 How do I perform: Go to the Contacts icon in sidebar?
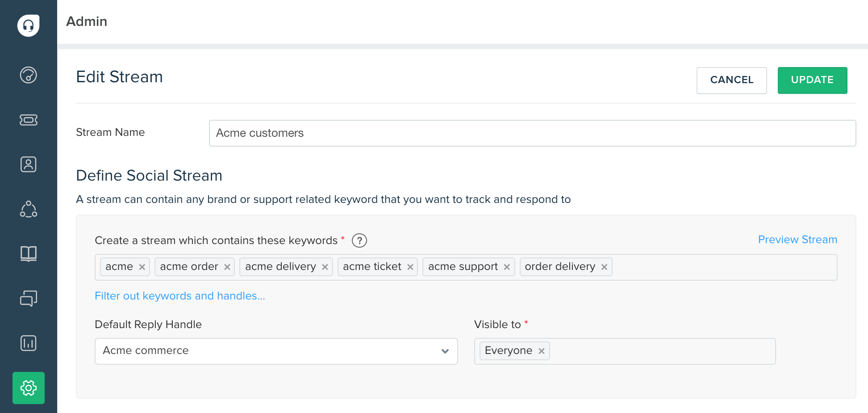(28, 164)
